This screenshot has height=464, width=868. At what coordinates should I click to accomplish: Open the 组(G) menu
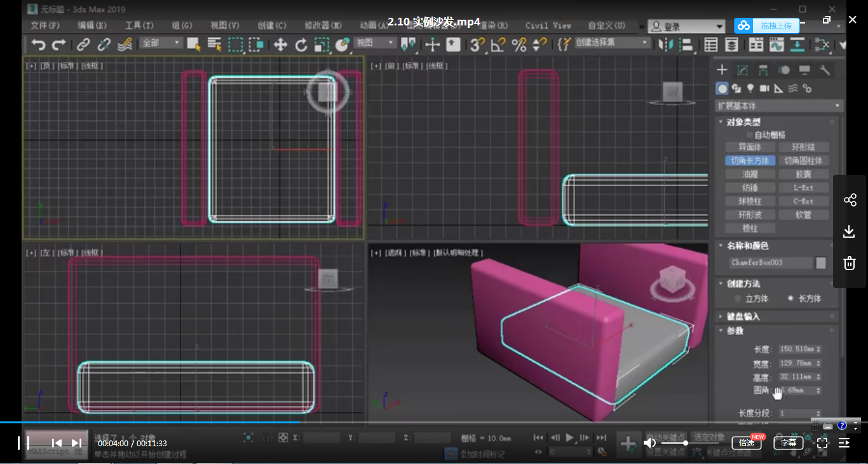coord(182,25)
